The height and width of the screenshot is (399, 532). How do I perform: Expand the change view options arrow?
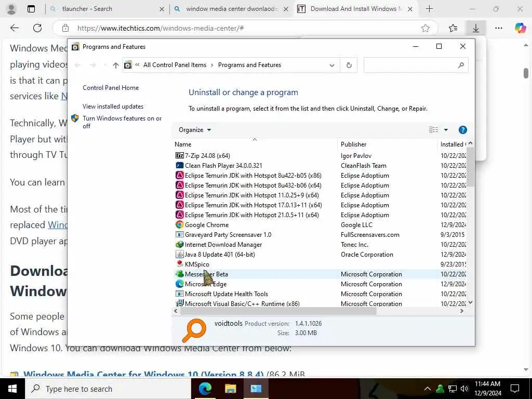click(446, 130)
